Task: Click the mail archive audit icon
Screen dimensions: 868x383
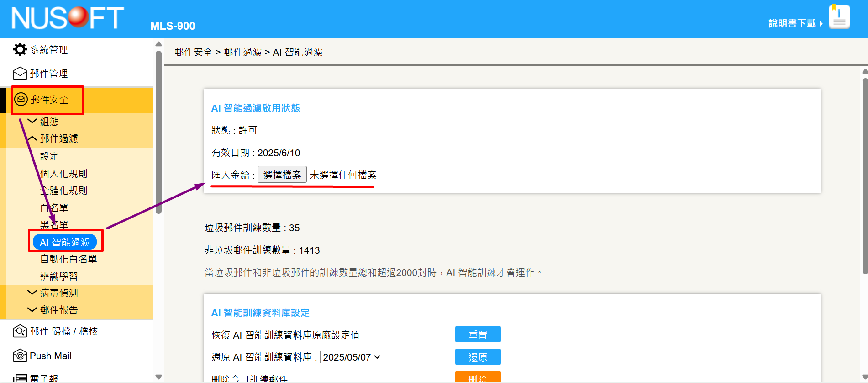Action: (20, 331)
